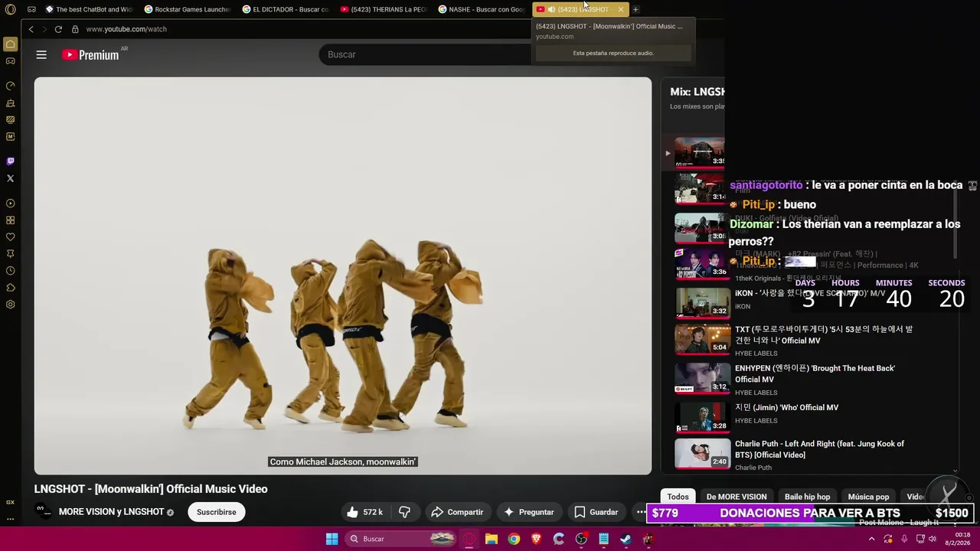Click the GX icon in the sidebar
Viewport: 980px width, 551px height.
pyautogui.click(x=10, y=502)
